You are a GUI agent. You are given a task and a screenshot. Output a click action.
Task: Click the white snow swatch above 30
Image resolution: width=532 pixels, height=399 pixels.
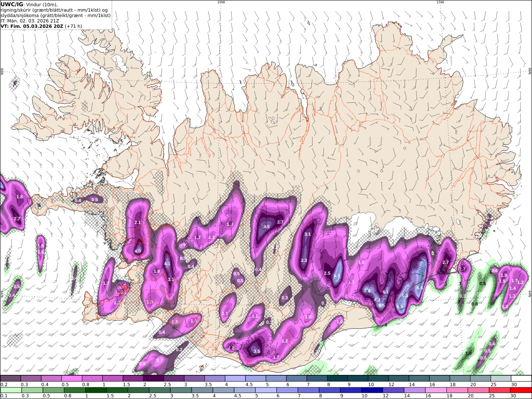521,378
